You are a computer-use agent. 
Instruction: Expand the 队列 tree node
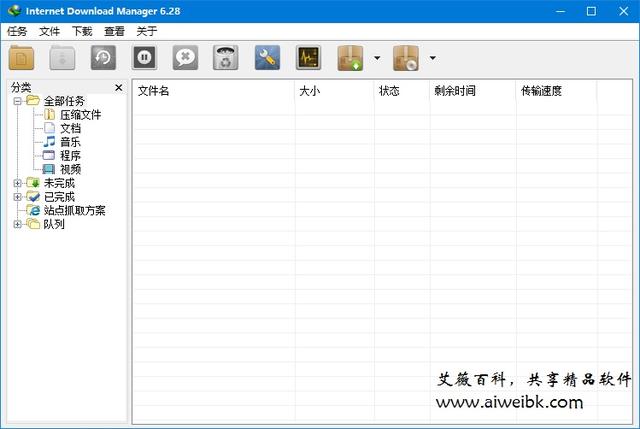coord(17,224)
